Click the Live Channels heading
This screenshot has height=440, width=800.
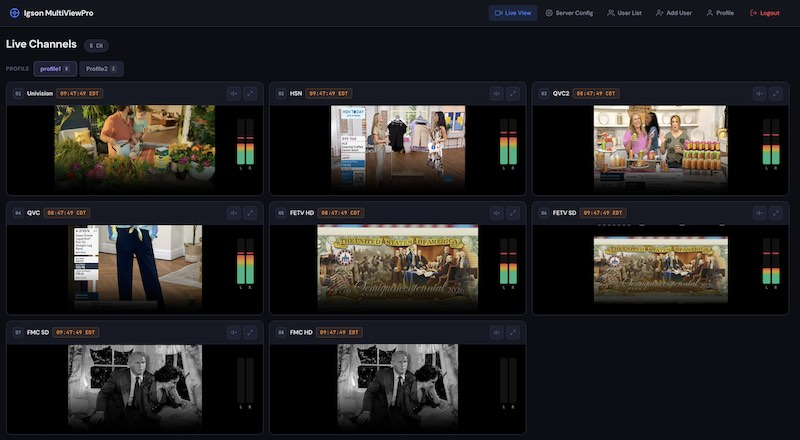point(41,44)
